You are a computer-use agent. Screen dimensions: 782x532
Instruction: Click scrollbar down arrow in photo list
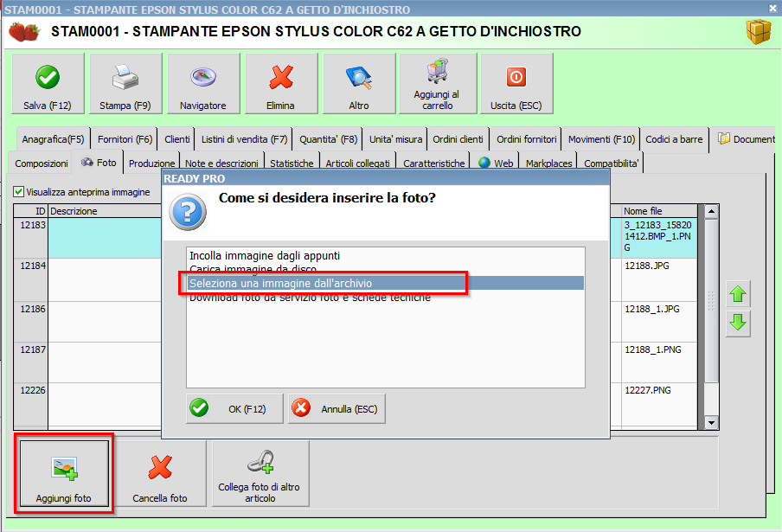click(712, 423)
